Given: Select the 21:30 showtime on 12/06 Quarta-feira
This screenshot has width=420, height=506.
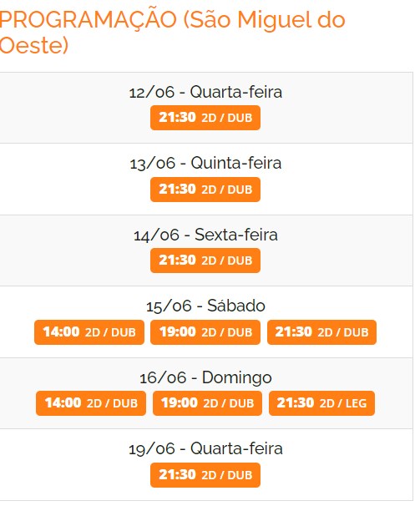Looking at the screenshot, I should click(x=205, y=118).
